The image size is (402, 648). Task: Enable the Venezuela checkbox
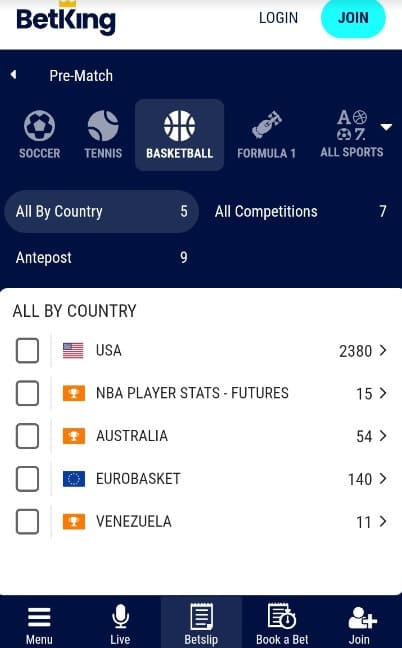click(x=27, y=522)
